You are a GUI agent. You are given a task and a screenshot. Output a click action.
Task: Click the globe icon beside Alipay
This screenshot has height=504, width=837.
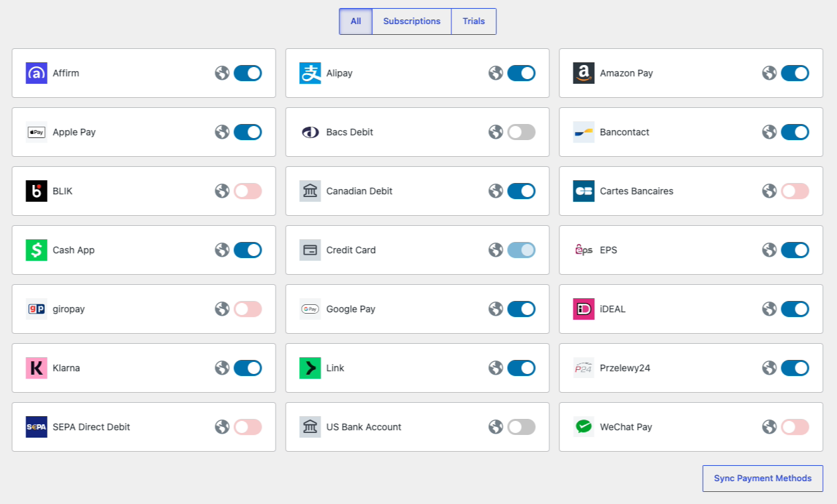click(x=496, y=73)
